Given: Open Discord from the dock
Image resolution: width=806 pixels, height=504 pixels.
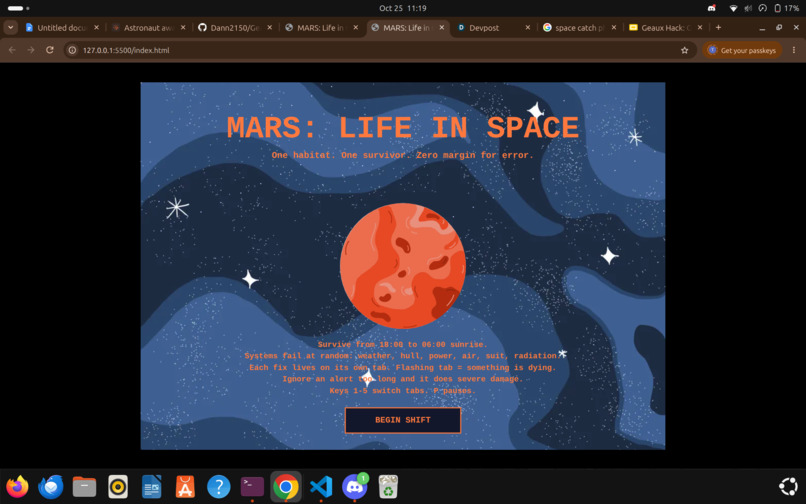Looking at the screenshot, I should point(354,487).
